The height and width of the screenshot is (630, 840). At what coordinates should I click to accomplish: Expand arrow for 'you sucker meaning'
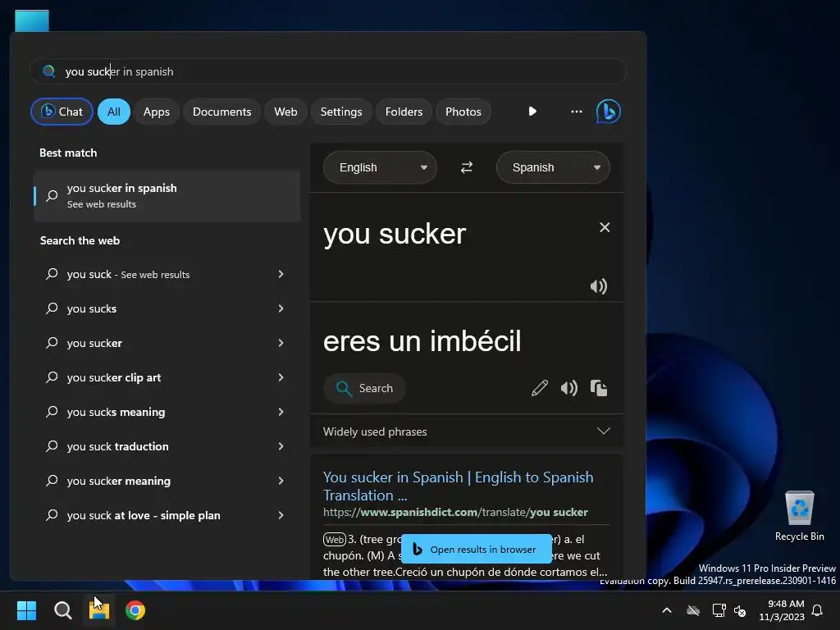[281, 481]
